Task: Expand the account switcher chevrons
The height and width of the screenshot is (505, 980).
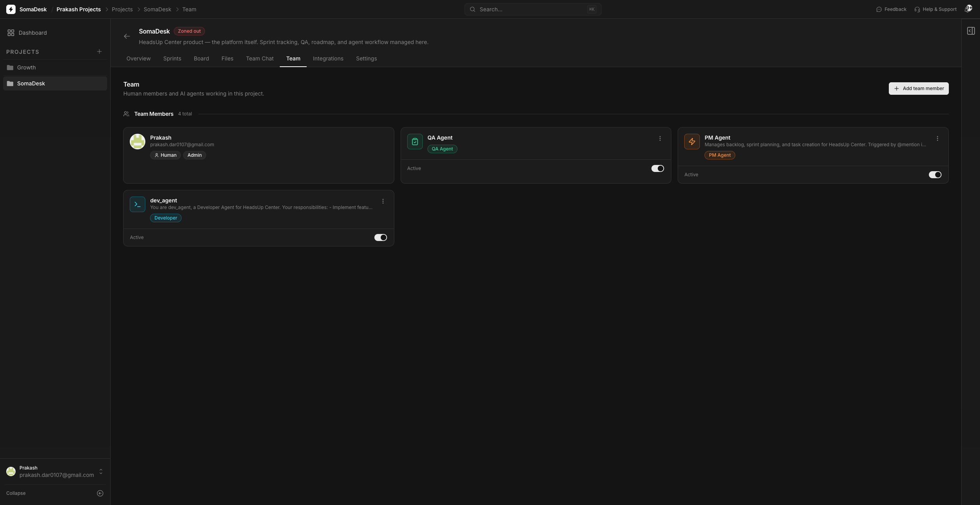Action: pos(101,471)
